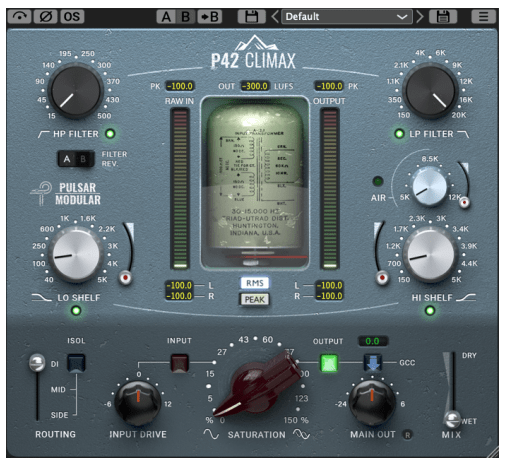Open the Default preset dropdown
Image resolution: width=510 pixels, height=466 pixels.
click(x=347, y=16)
